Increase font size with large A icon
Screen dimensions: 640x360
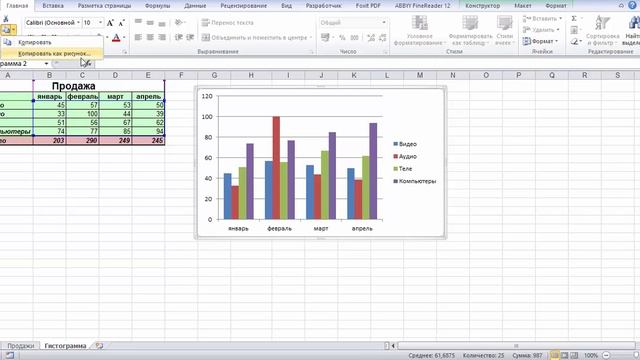point(110,23)
